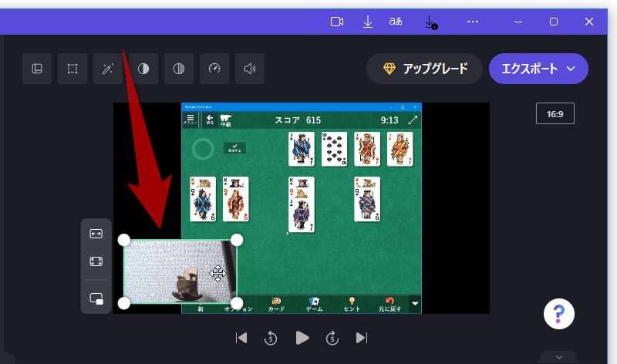
Task: Open the three-dots more options menu
Action: tap(473, 22)
